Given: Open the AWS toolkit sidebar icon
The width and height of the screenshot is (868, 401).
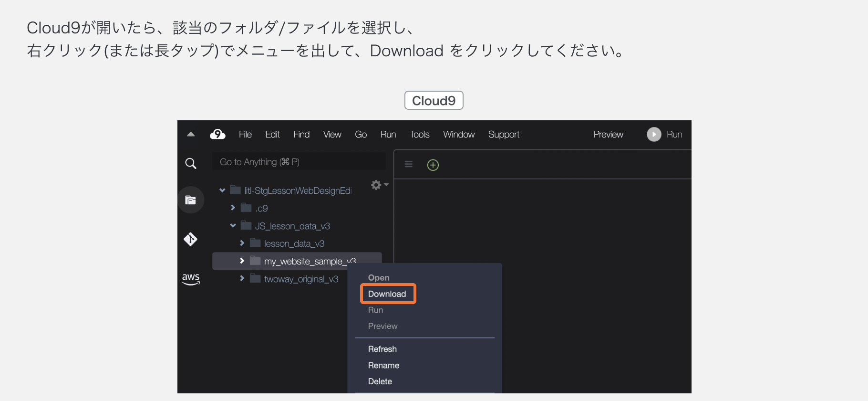Looking at the screenshot, I should [x=191, y=279].
